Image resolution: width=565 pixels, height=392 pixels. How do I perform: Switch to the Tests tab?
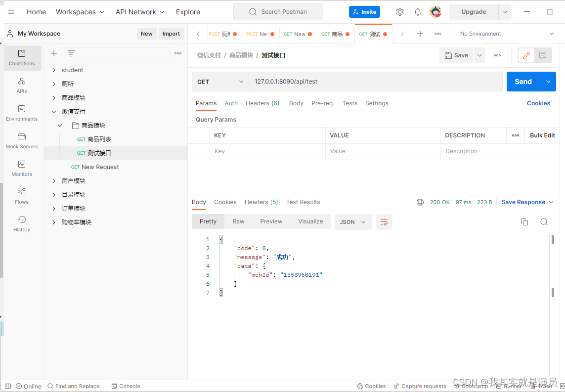(350, 103)
